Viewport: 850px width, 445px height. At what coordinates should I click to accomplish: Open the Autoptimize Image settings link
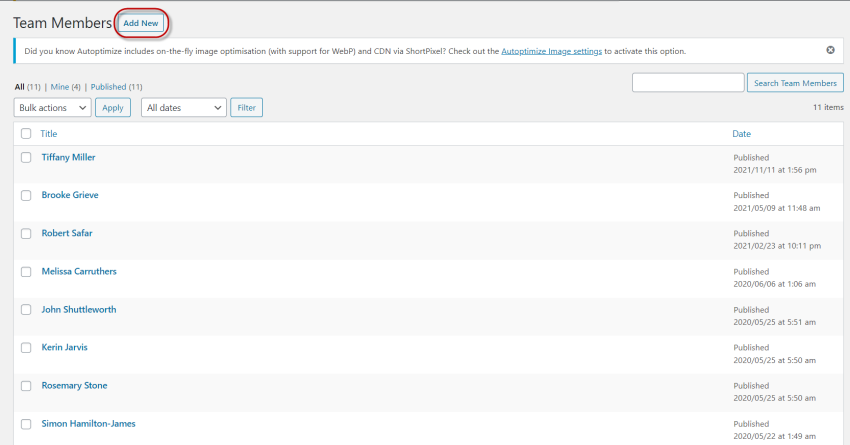click(x=551, y=51)
